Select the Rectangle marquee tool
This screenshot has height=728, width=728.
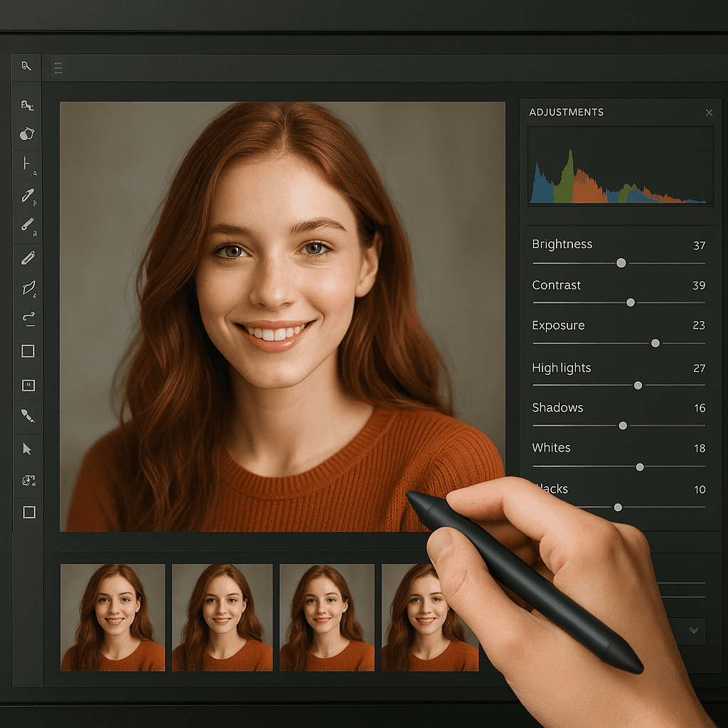[27, 350]
